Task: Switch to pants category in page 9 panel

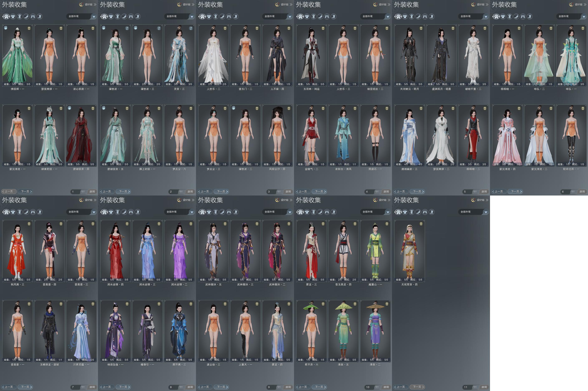Action: 229,212
